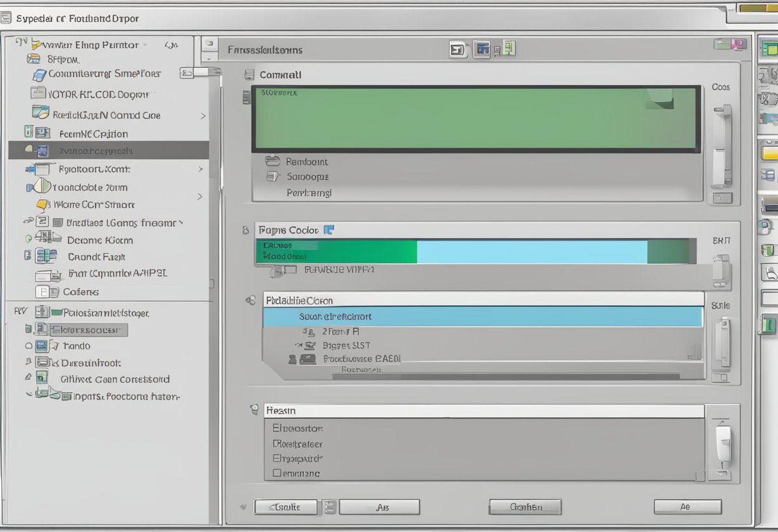Select 'FœmNC Cpizion' in the left tree
778x532 pixels.
93,134
